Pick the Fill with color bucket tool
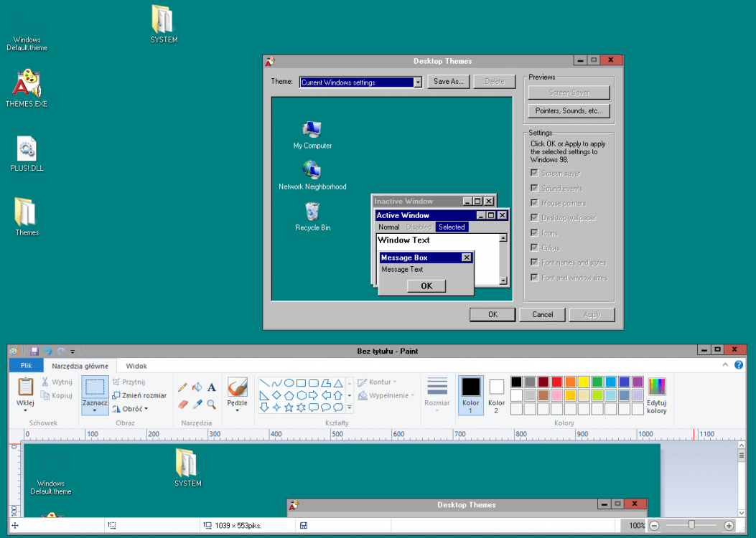756x538 pixels. [x=197, y=387]
